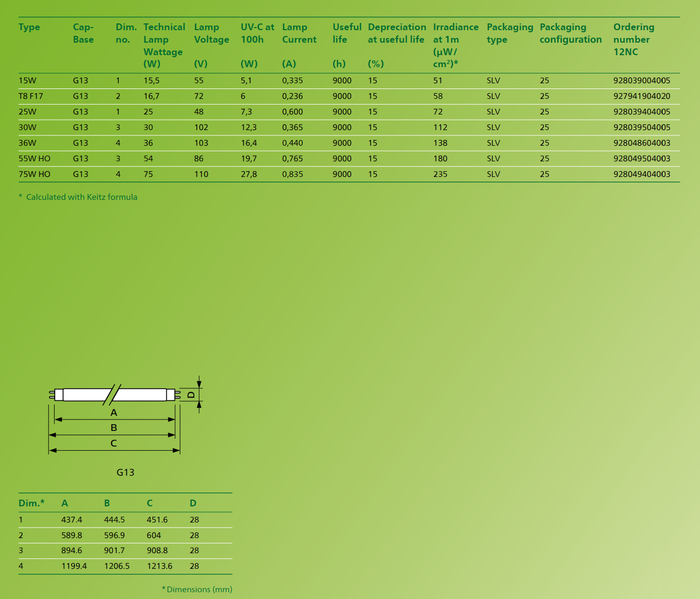Click the 'Calculated with Keitz formula' footnote
700x599 pixels.
point(81,197)
